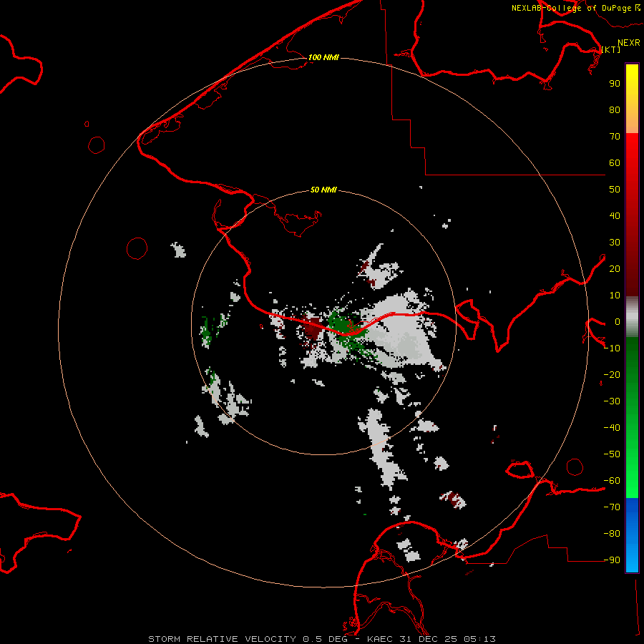The image size is (644, 644).
Task: Click the NEXR label at top right
Action: 629,42
